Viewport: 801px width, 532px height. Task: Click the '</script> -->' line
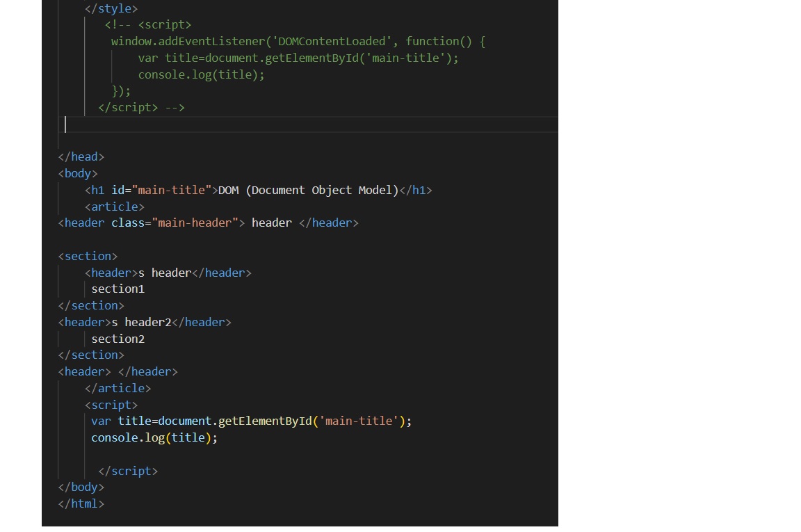point(142,108)
